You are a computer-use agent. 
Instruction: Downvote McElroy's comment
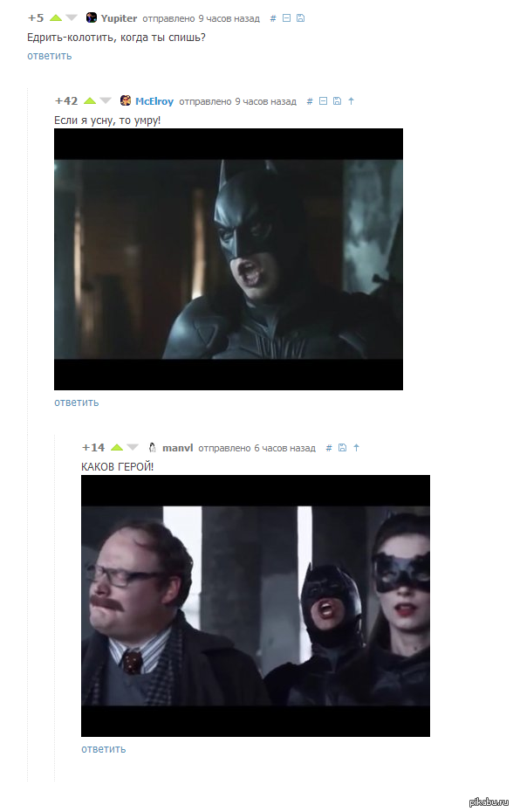click(106, 101)
